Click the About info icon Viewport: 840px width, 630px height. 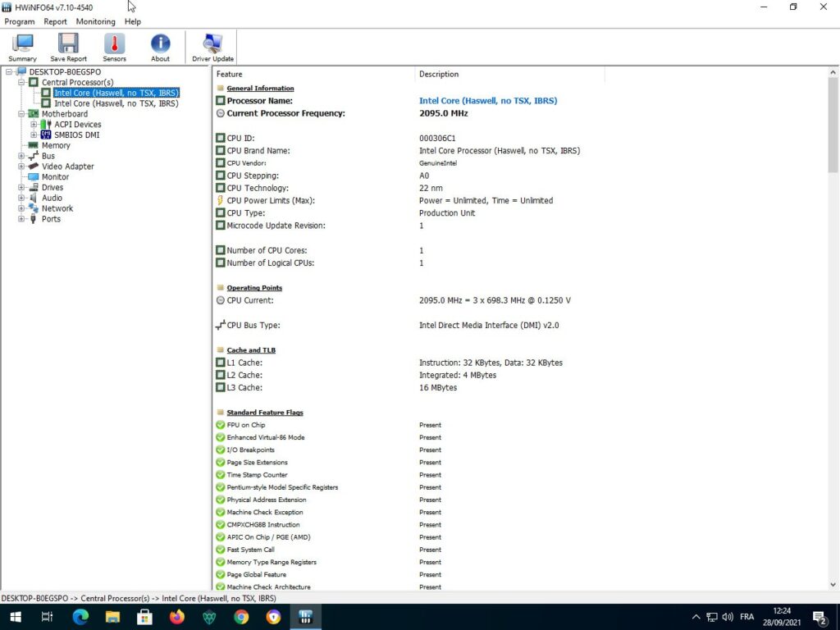(160, 47)
